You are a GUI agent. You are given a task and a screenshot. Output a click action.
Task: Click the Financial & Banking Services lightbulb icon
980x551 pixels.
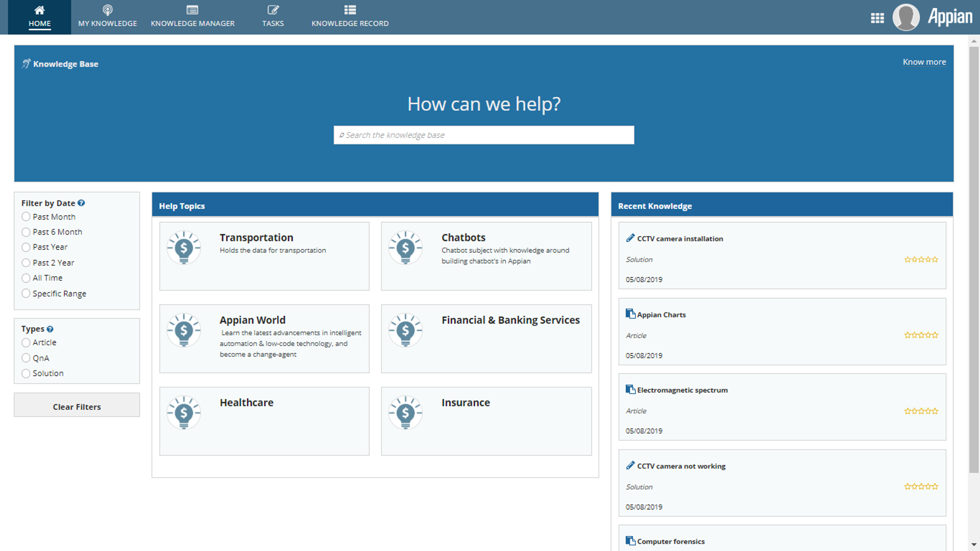pyautogui.click(x=406, y=330)
